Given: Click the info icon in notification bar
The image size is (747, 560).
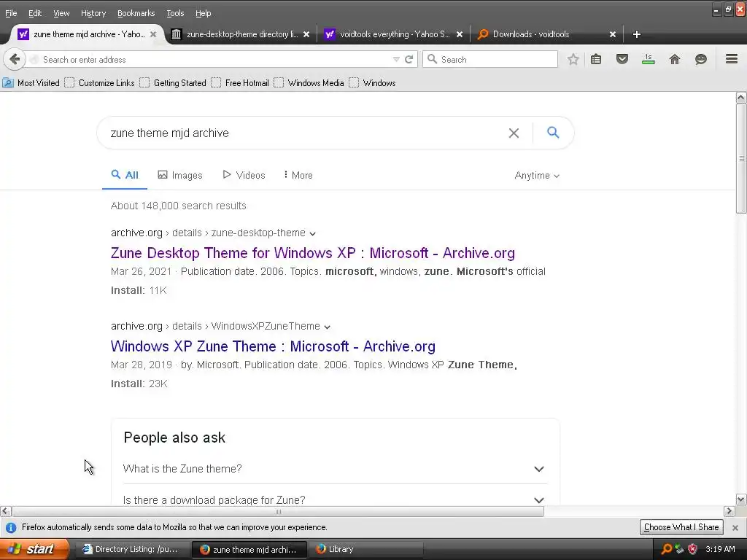Looking at the screenshot, I should pyautogui.click(x=10, y=528).
